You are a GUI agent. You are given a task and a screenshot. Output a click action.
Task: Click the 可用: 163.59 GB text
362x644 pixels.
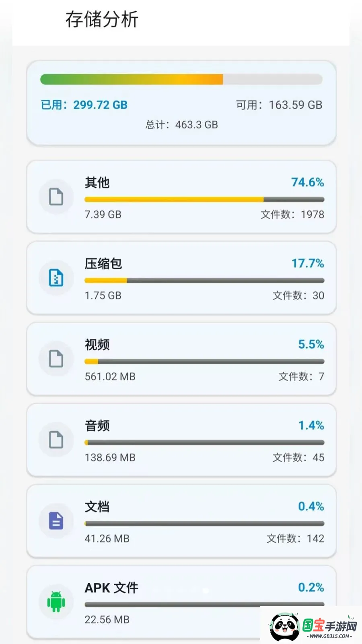click(x=279, y=105)
